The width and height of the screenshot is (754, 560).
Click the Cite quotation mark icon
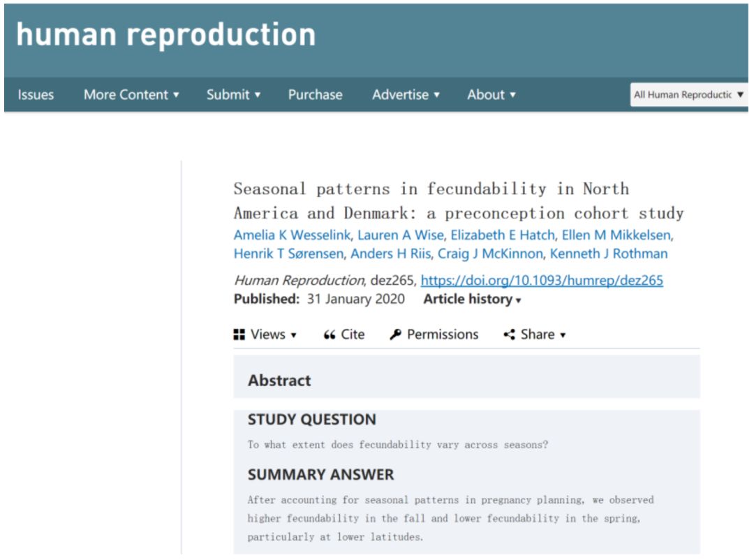(330, 335)
